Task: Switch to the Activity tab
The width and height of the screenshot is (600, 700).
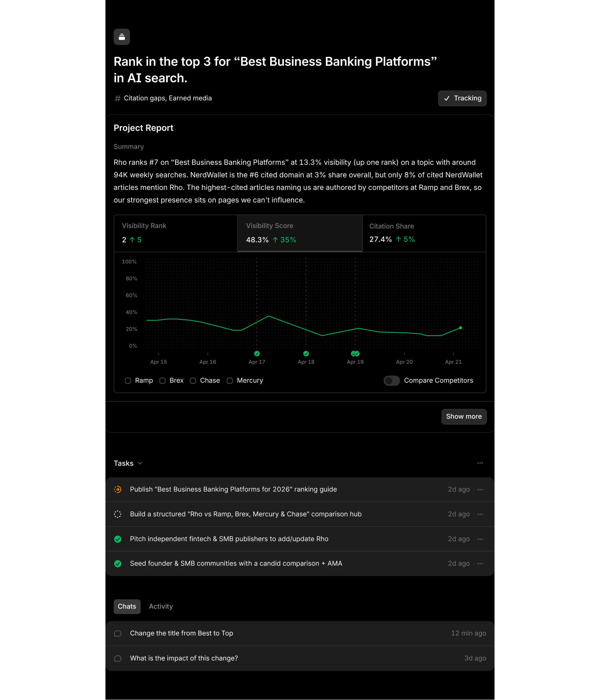Action: (x=161, y=607)
